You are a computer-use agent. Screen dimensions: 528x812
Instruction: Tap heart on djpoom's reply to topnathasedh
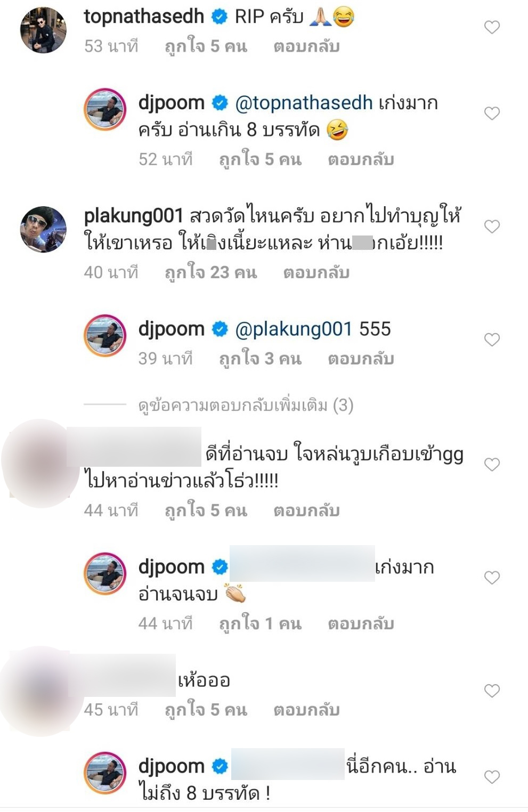(x=492, y=113)
